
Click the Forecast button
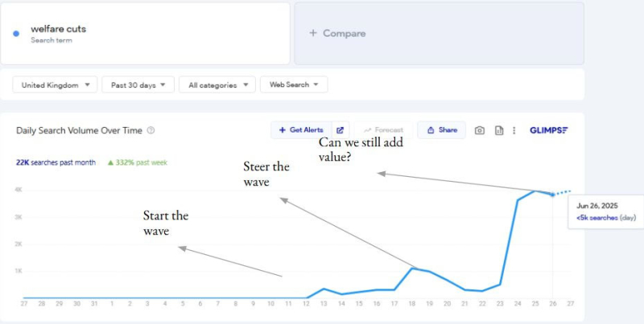tap(383, 130)
